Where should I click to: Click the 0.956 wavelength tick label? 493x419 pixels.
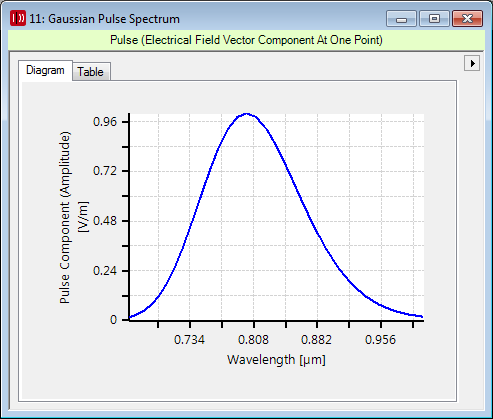[380, 340]
